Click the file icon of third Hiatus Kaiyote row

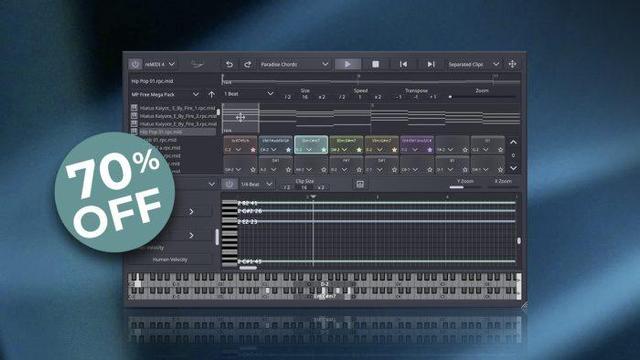[x=134, y=123]
